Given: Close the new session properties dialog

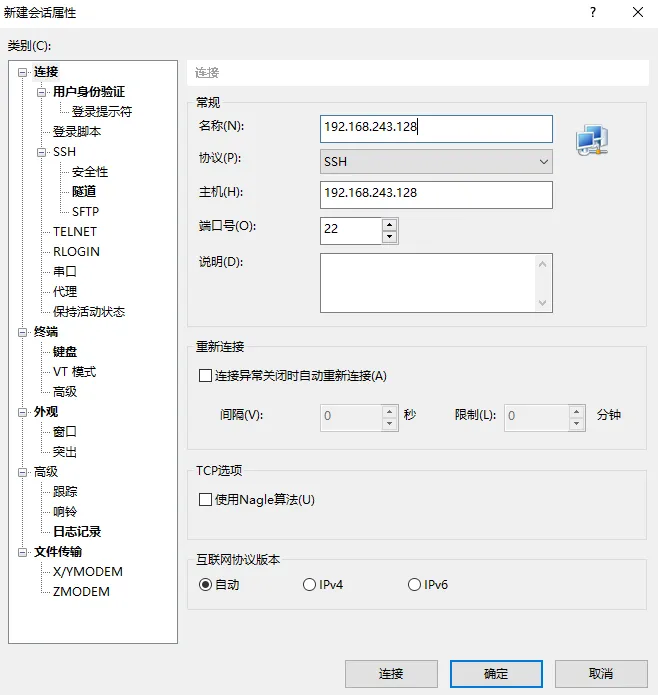Looking at the screenshot, I should 638,12.
